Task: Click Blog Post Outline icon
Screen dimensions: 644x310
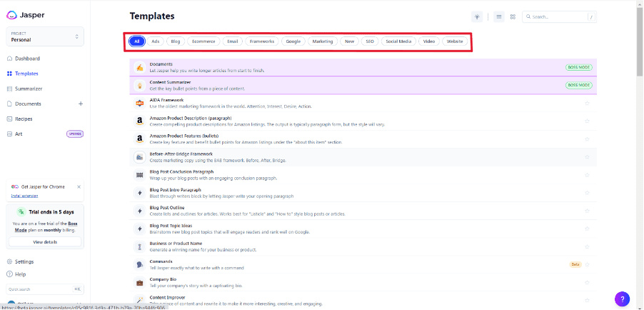Action: click(140, 211)
